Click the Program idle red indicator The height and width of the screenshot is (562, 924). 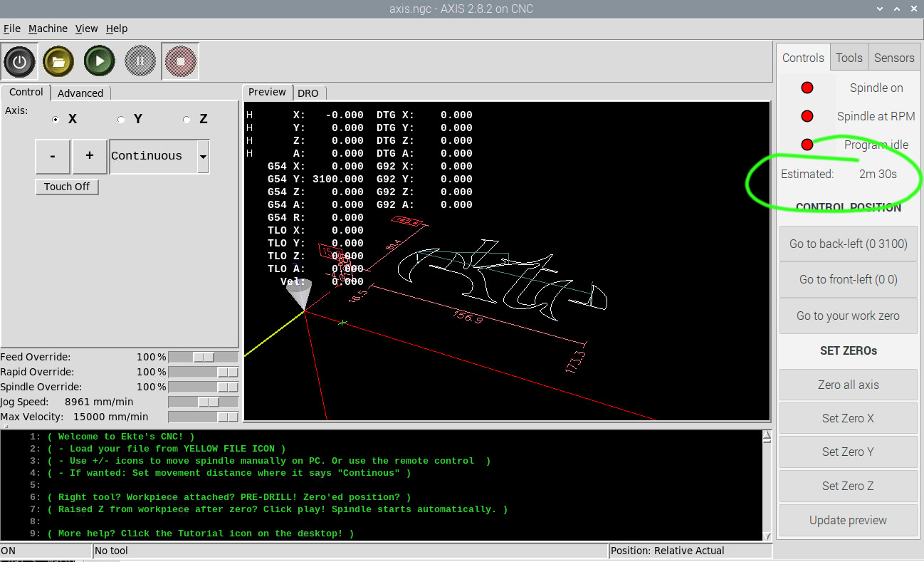tap(807, 145)
